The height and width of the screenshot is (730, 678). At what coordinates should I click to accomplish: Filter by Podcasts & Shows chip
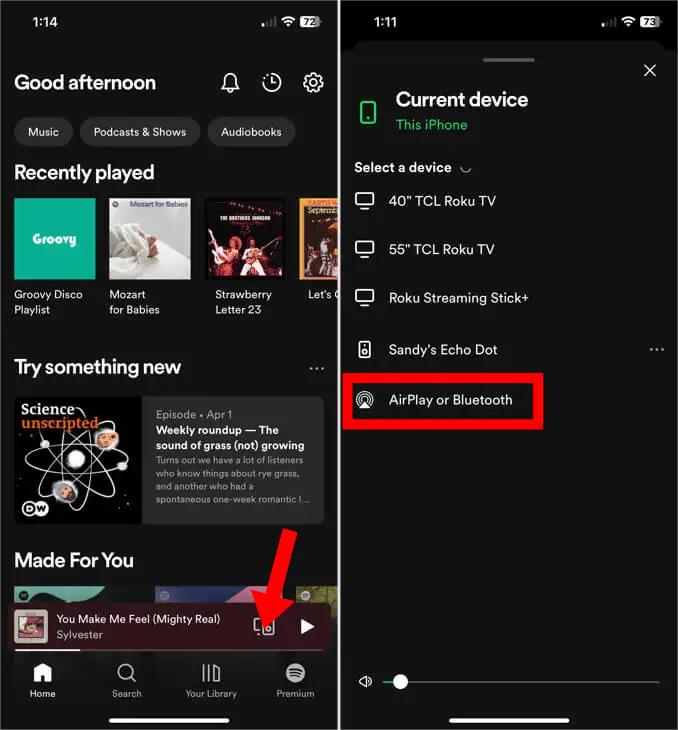click(x=140, y=132)
